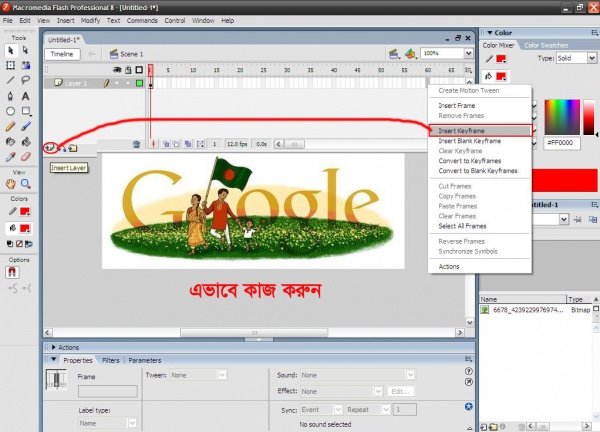This screenshot has width=600, height=432.
Task: Select the Gradient Transform tool
Action: (x=26, y=65)
